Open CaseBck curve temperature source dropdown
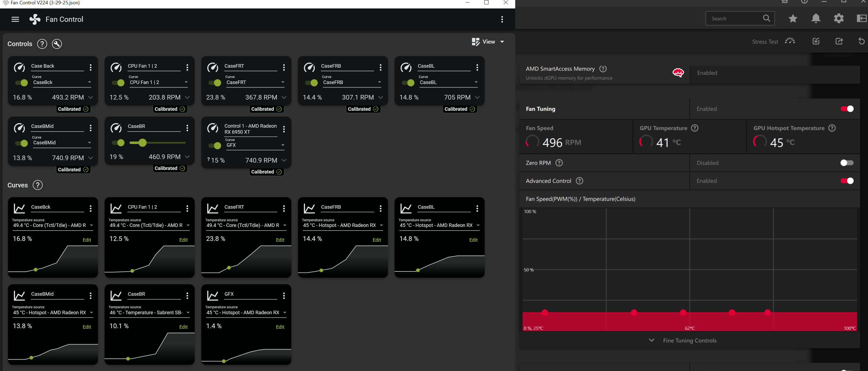The height and width of the screenshot is (371, 868). coord(53,225)
